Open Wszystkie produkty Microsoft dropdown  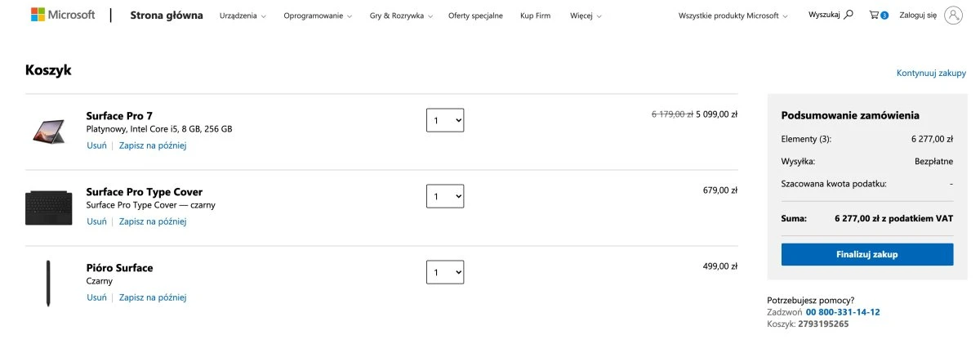click(733, 16)
